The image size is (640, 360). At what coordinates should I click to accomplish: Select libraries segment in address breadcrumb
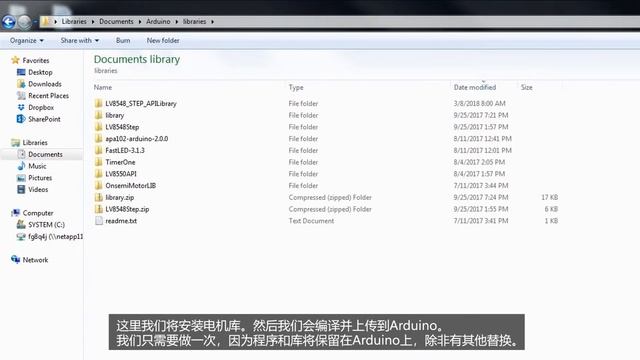(194, 22)
